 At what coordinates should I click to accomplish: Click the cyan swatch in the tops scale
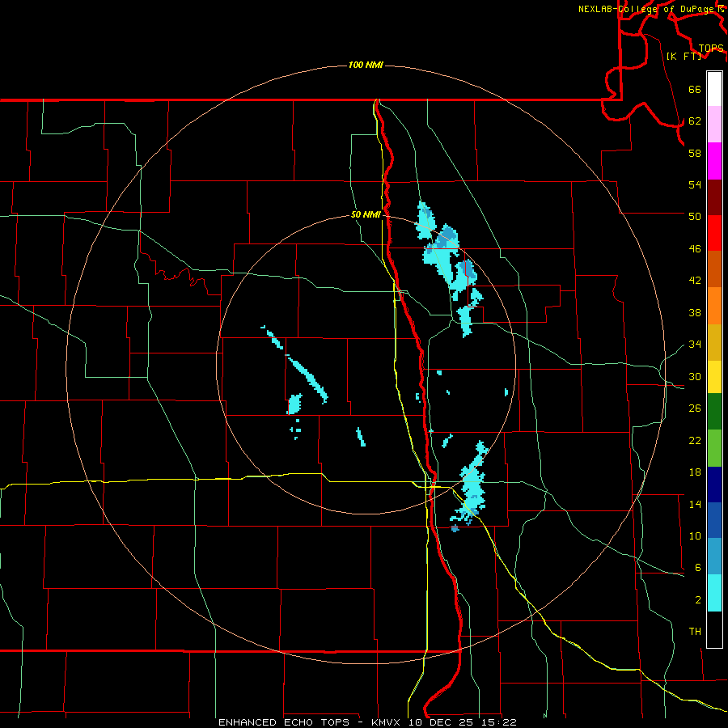pos(714,593)
